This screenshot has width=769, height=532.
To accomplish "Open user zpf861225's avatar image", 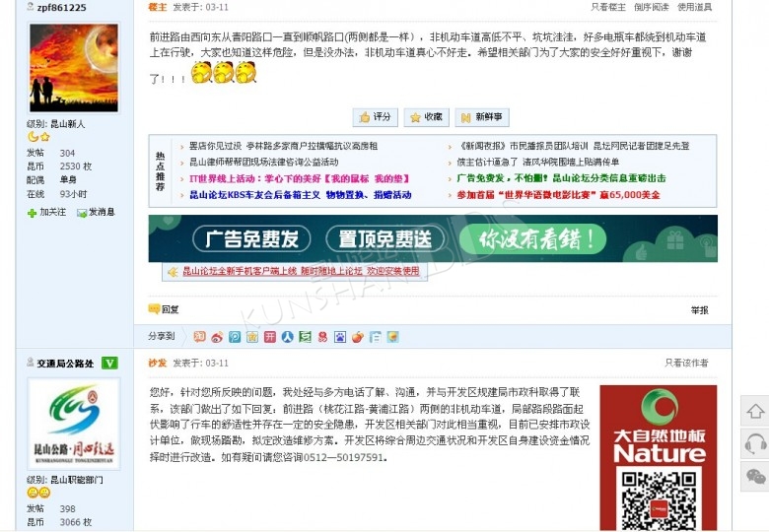I will [74, 68].
